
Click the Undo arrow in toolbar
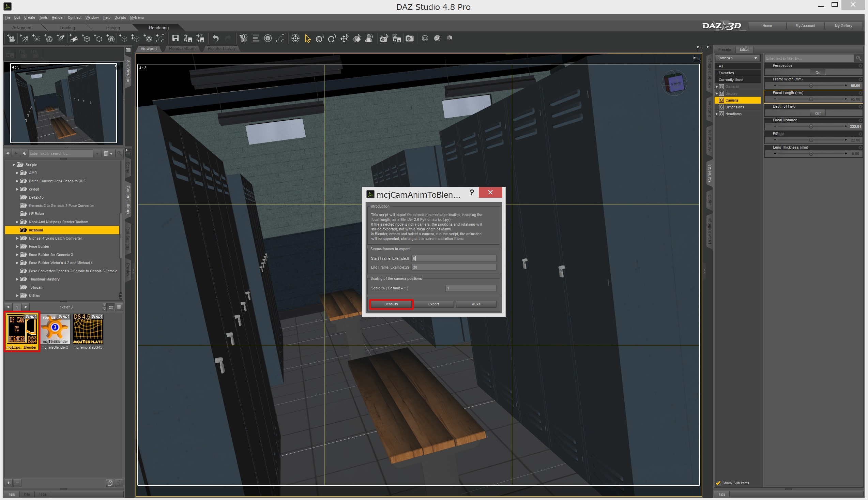click(x=216, y=39)
